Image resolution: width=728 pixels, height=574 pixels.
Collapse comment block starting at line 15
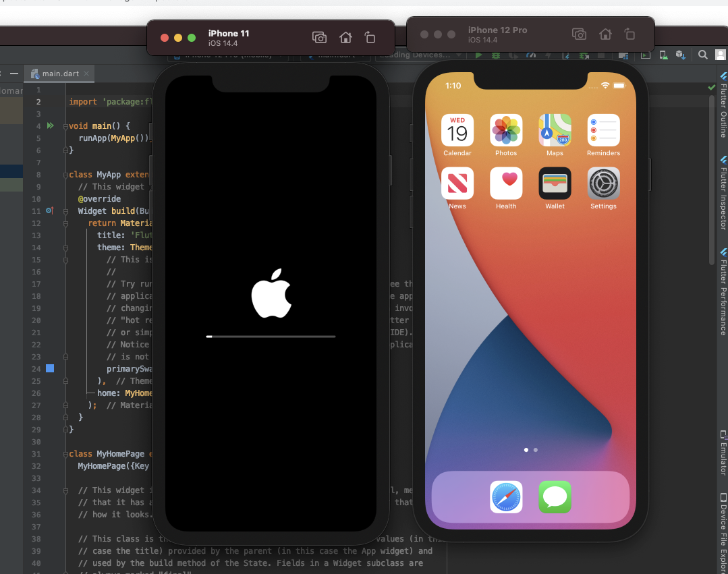pyautogui.click(x=65, y=260)
